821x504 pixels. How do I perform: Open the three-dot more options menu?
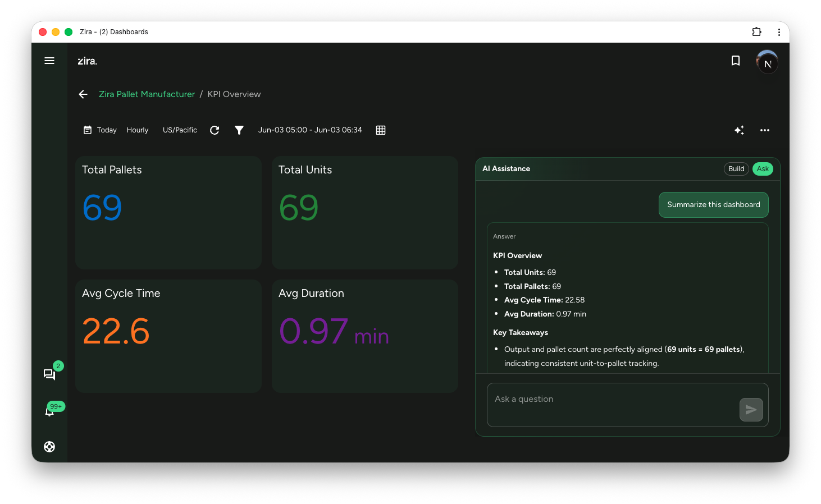(x=765, y=130)
